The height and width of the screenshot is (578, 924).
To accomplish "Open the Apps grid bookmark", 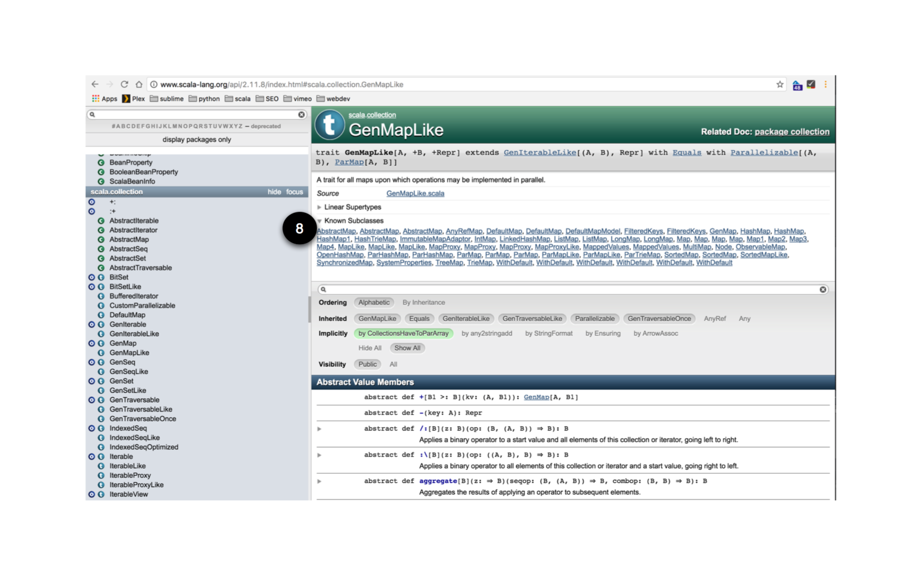I will pyautogui.click(x=105, y=99).
